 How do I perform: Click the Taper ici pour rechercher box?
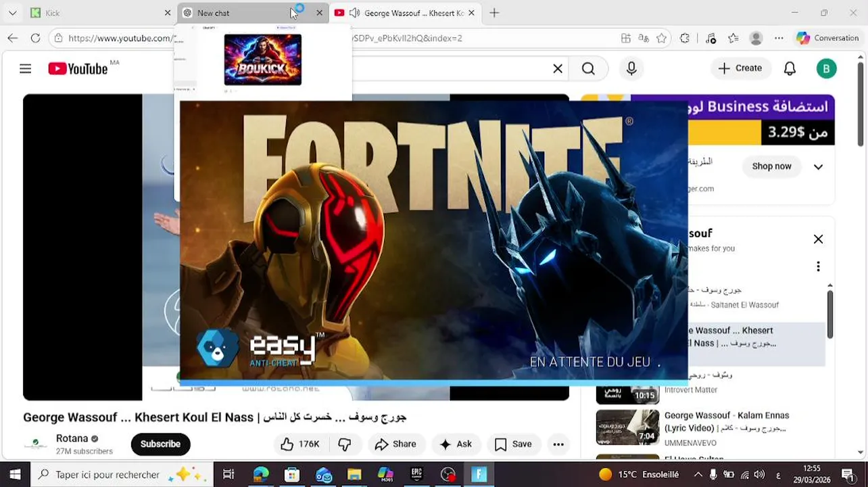(x=122, y=475)
